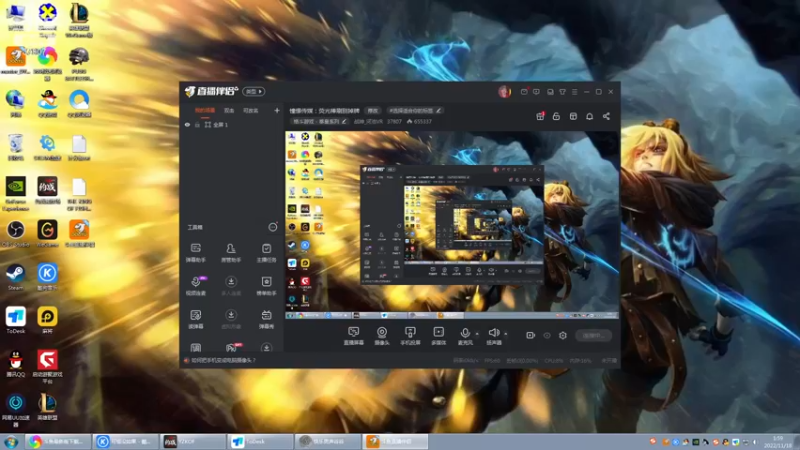Open the toolbox more-options circle icon
The height and width of the screenshot is (450, 800).
pyautogui.click(x=273, y=227)
